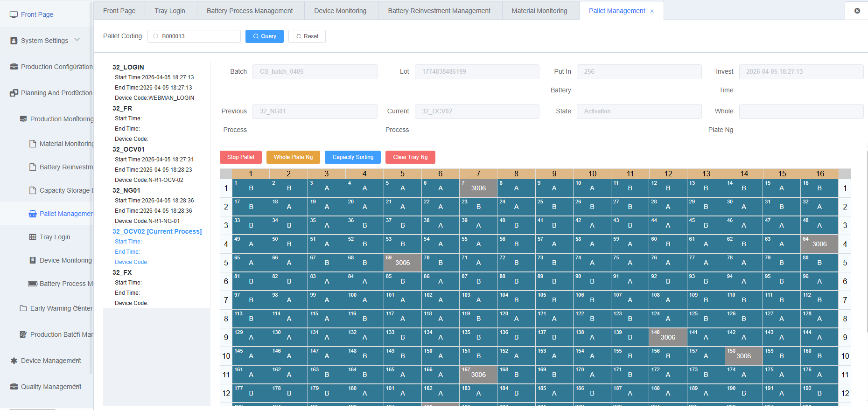Click the Batch field CS_batch_0405
Viewport: 868px width, 410px height.
[315, 72]
